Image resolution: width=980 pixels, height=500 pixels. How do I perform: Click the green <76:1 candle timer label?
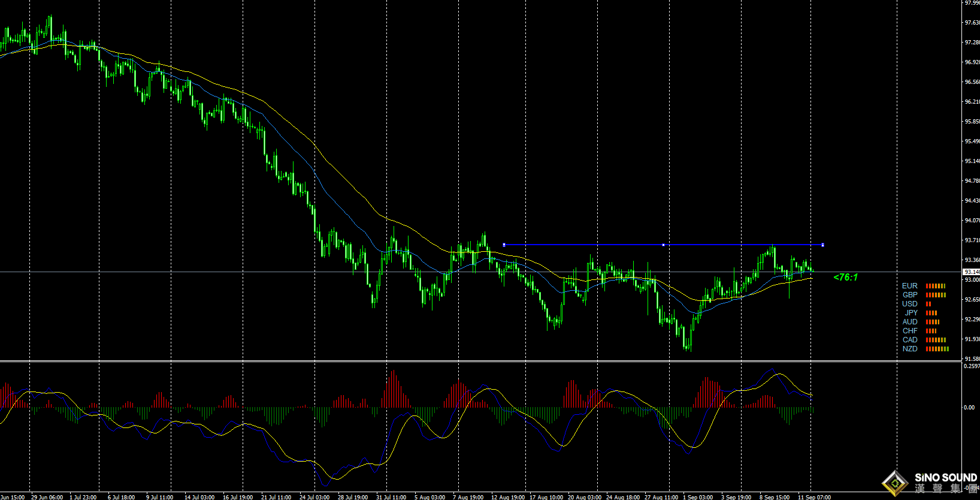[x=845, y=277]
